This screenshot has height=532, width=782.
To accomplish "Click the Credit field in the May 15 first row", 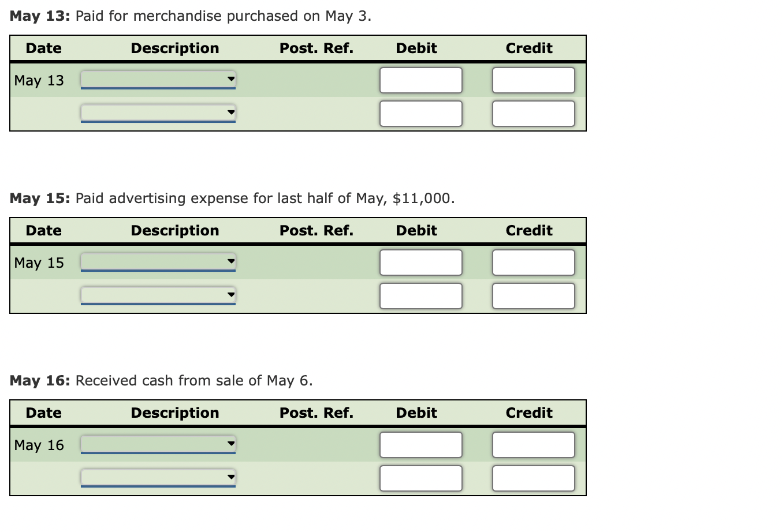I will point(533,262).
